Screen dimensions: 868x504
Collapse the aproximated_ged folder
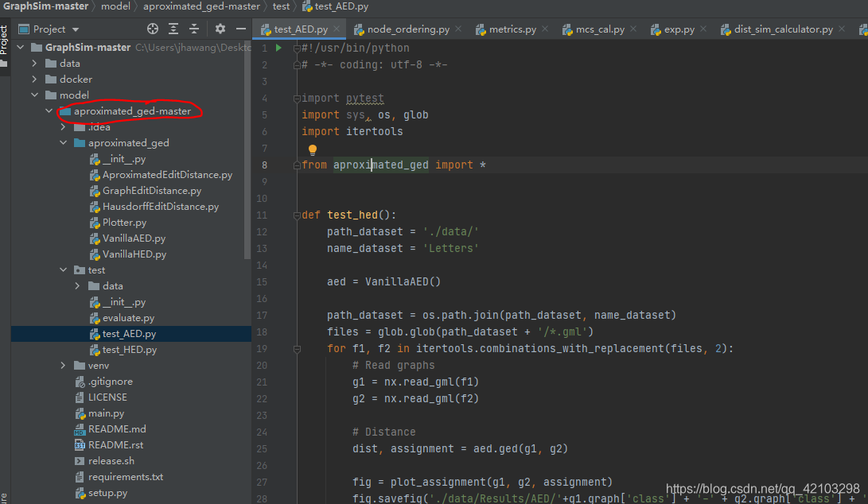click(x=62, y=142)
